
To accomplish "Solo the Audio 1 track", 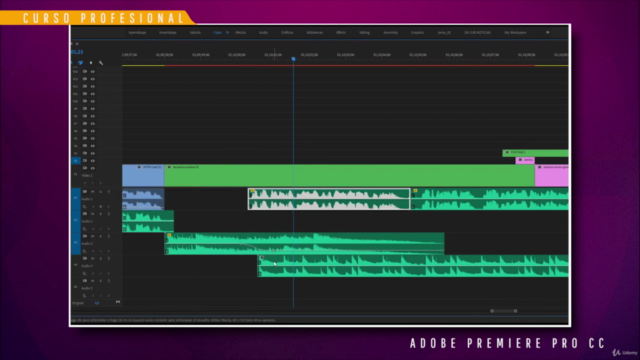I will [x=100, y=191].
